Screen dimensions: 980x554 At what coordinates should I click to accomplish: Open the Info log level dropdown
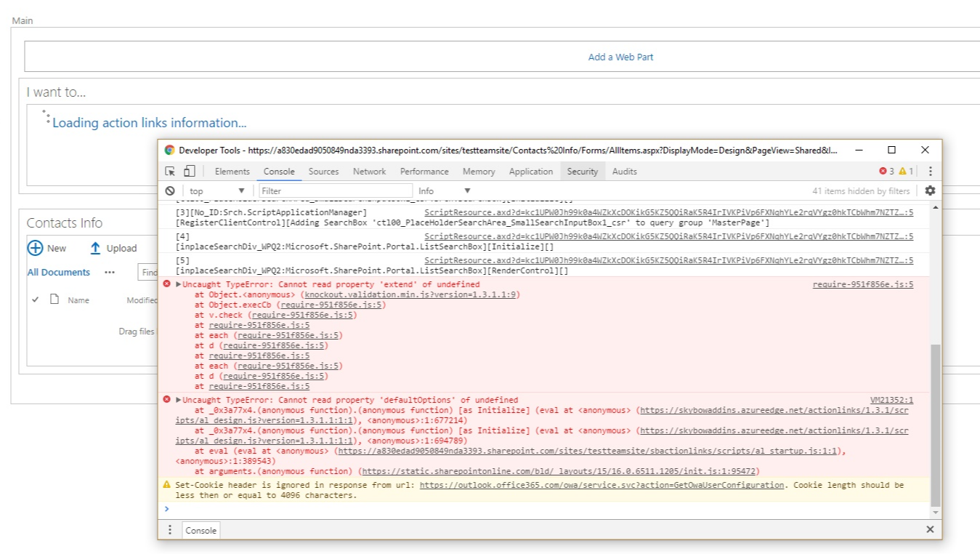pos(445,190)
